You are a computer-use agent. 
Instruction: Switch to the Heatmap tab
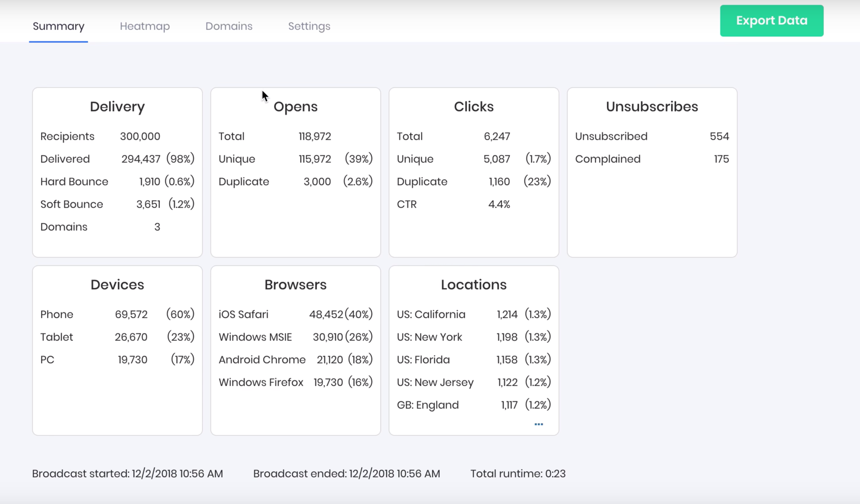(145, 26)
